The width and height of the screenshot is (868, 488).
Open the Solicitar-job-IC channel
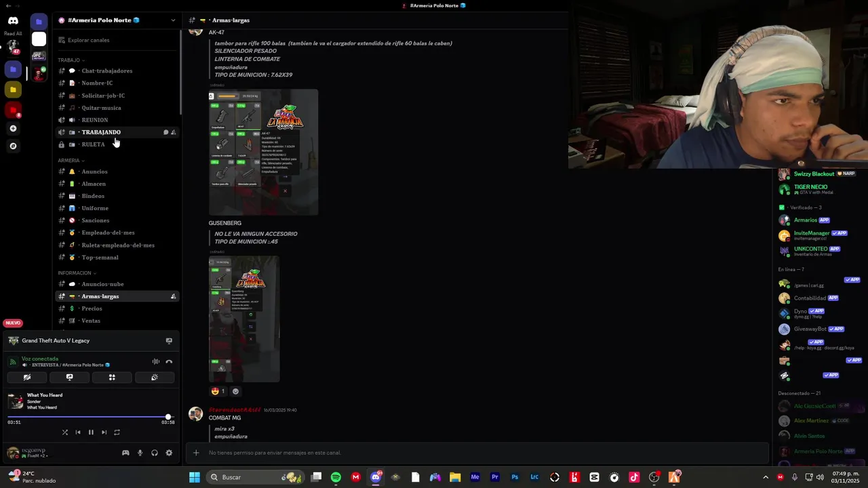coord(117,96)
